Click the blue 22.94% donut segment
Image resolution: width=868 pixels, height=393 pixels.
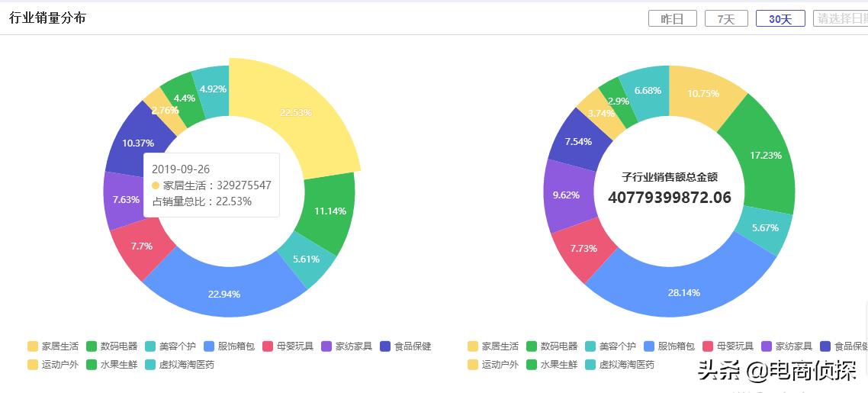click(x=223, y=294)
